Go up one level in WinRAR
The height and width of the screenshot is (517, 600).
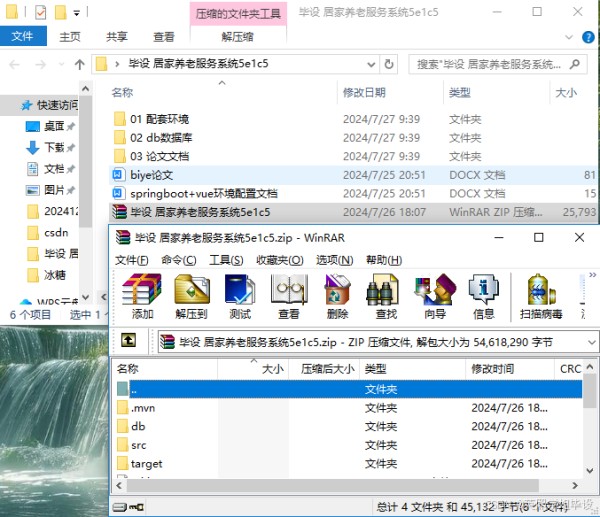click(128, 340)
